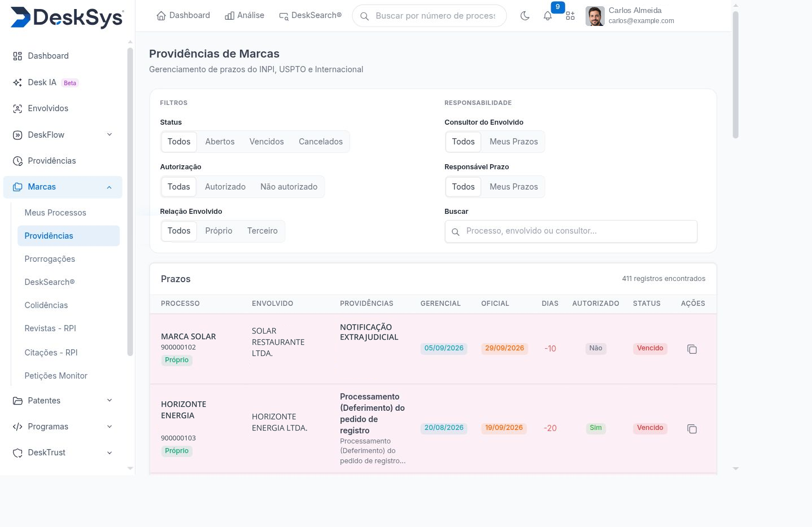Screen dimensions: 812x527
Task: Click Carlos Almeida profile avatar
Action: point(595,16)
